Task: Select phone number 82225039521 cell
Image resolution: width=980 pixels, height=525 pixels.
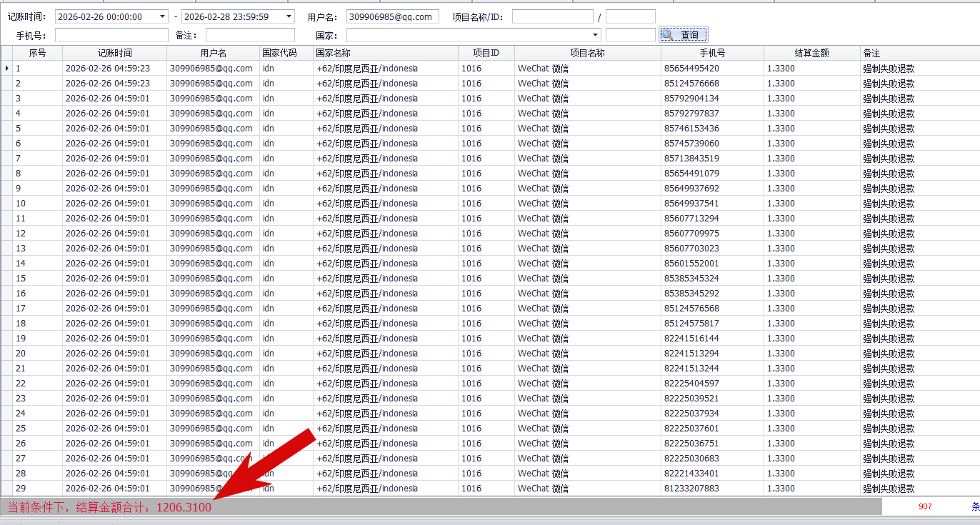Action: 712,399
